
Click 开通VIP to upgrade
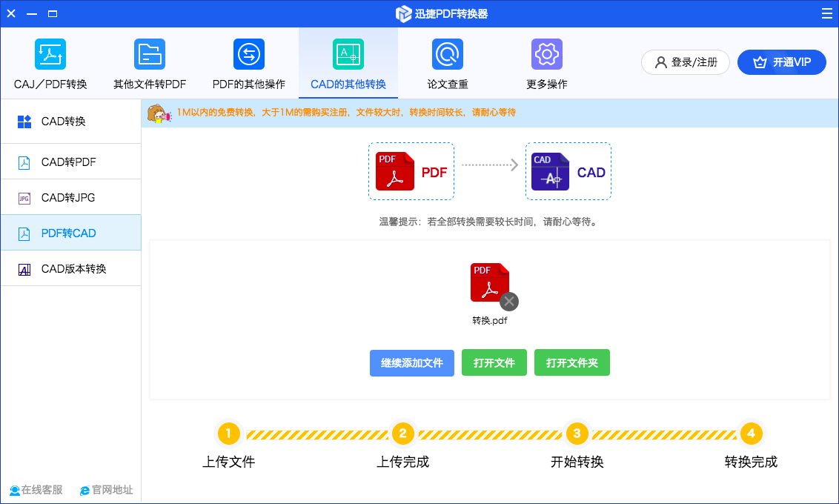point(782,62)
